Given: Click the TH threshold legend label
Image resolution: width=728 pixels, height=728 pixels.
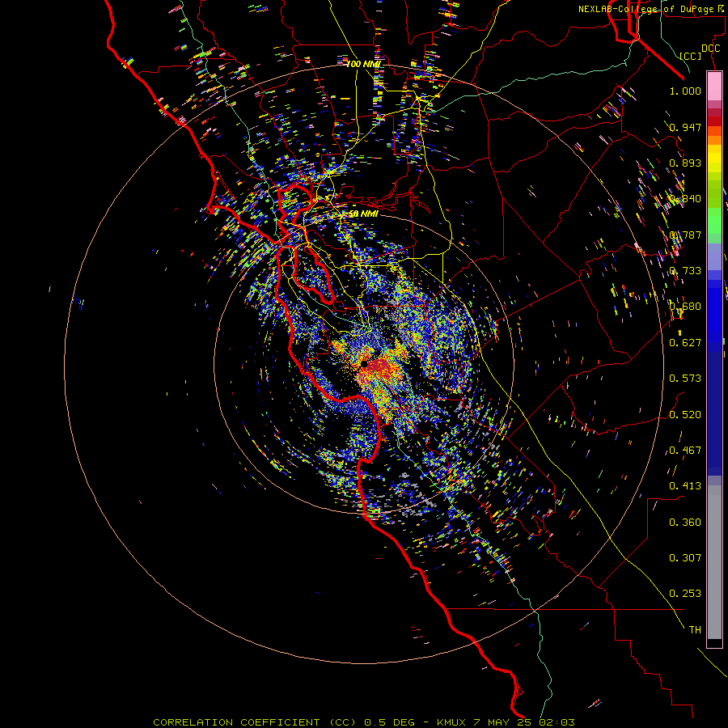Looking at the screenshot, I should [695, 630].
